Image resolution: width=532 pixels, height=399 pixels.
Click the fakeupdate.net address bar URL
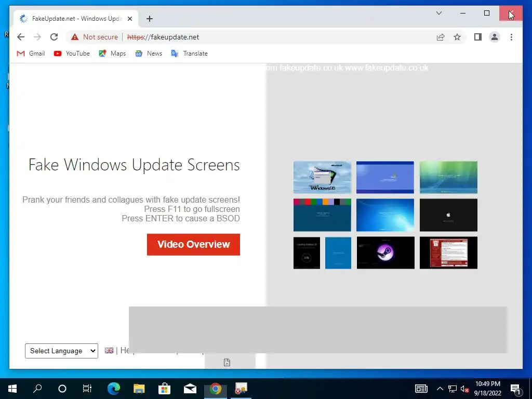click(163, 37)
